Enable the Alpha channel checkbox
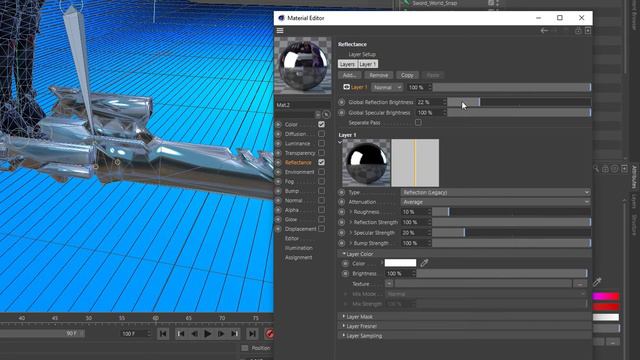 (322, 210)
